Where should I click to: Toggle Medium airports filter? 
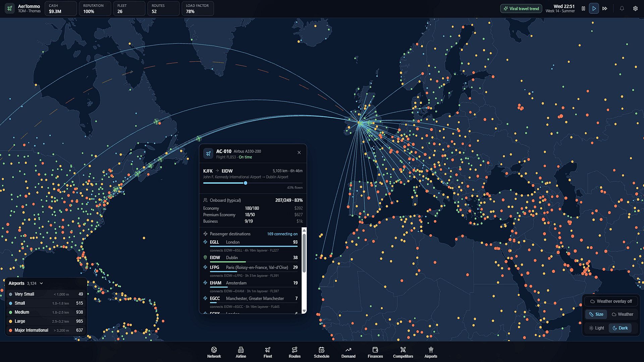(46, 312)
